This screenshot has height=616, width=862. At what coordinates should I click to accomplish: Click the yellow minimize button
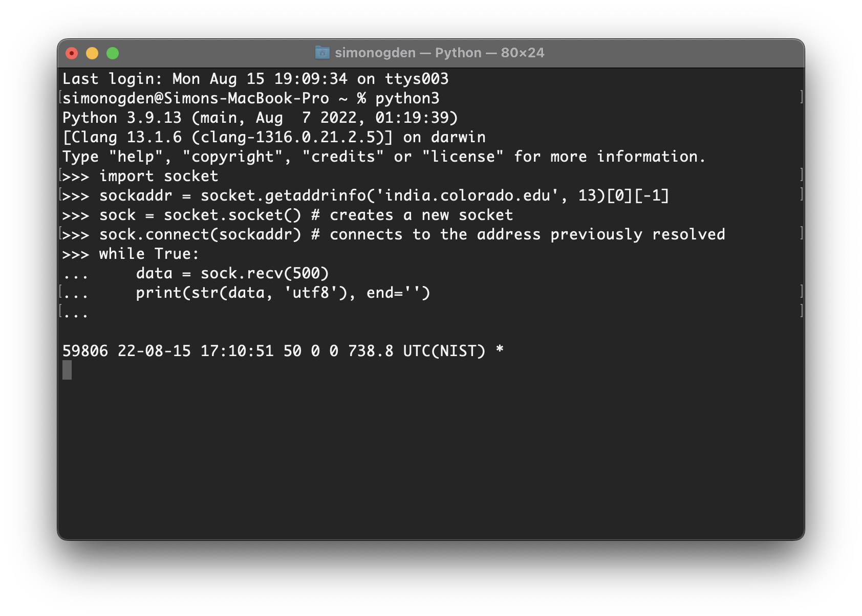pos(92,52)
